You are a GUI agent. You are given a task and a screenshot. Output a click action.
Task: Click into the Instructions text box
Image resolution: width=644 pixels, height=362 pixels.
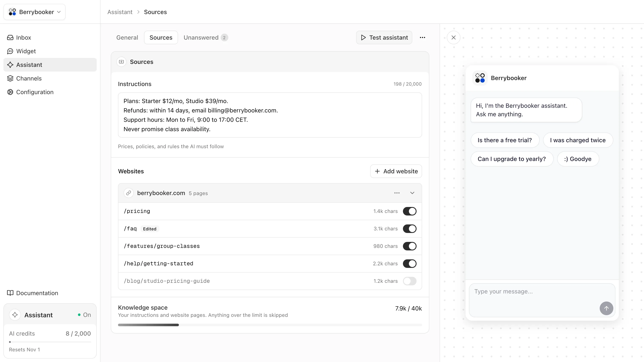coord(270,115)
